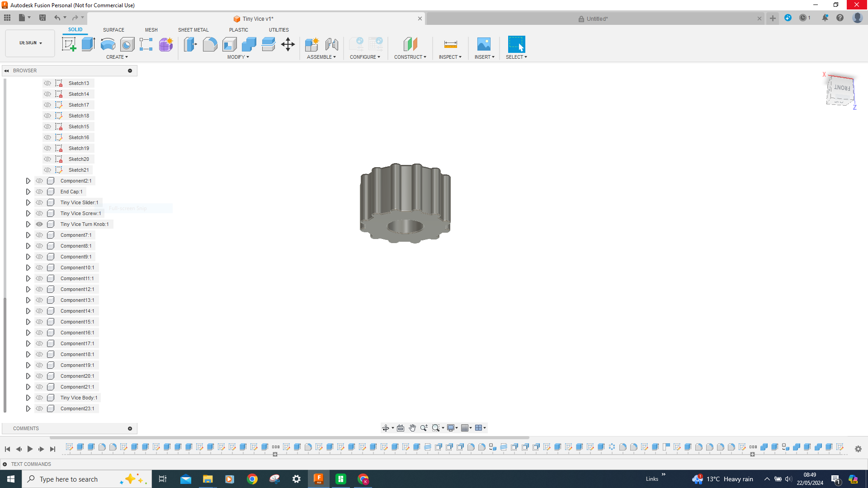Open the data panel grid icon
Screen dimensions: 868x488
7,18
